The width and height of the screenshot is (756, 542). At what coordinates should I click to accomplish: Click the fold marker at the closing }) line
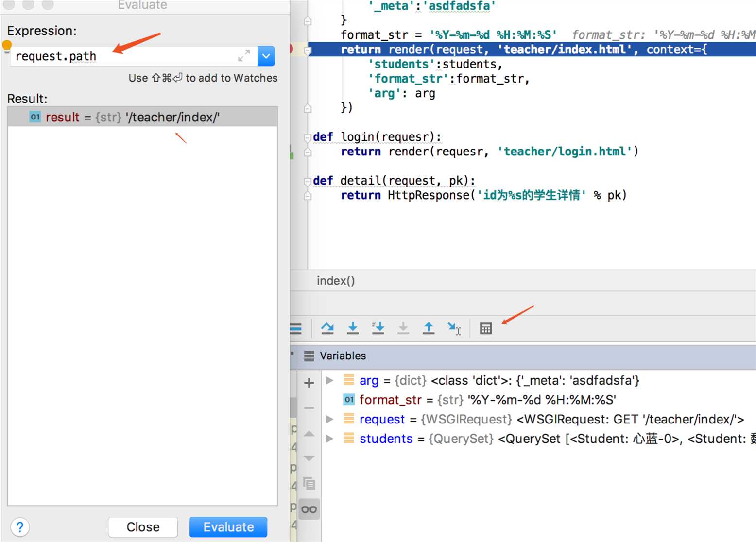tap(307, 108)
